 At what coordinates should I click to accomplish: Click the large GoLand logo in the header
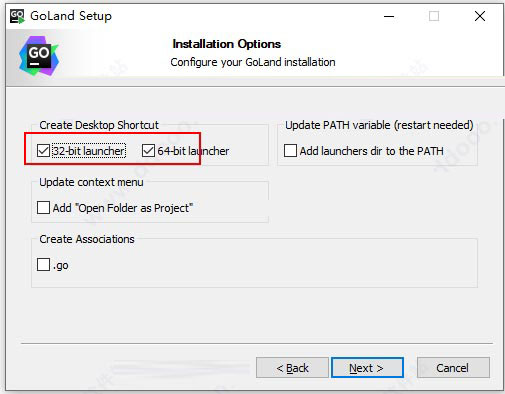(39, 56)
